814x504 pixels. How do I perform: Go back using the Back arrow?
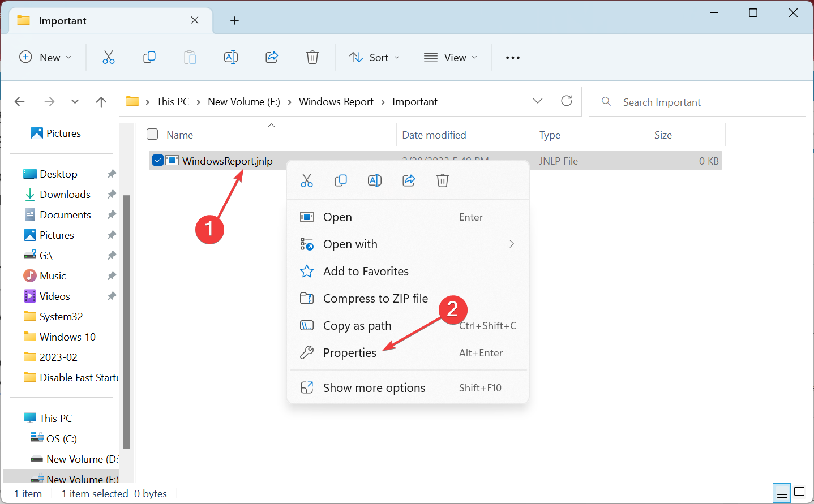[20, 102]
